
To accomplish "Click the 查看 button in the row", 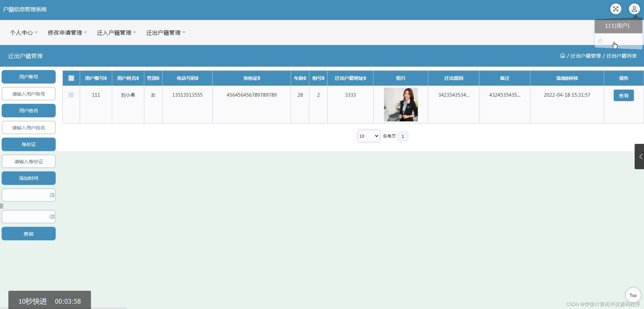I will [x=623, y=95].
